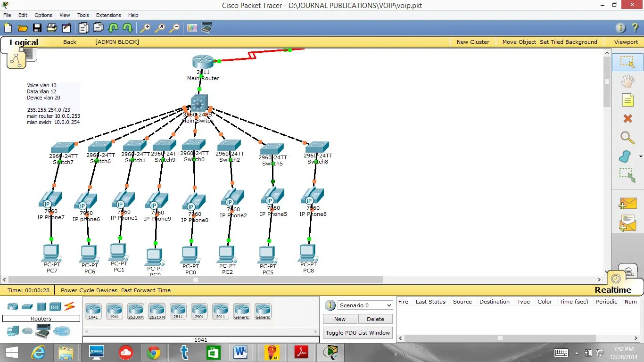Viewport: 644px width, 362px height.
Task: Select the Switches device category icon
Action: 27,306
